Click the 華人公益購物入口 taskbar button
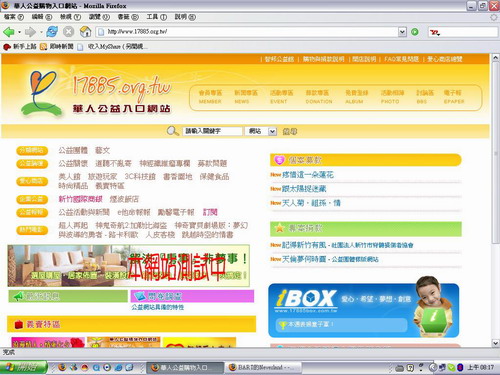The height and width of the screenshot is (375, 500). pyautogui.click(x=185, y=368)
